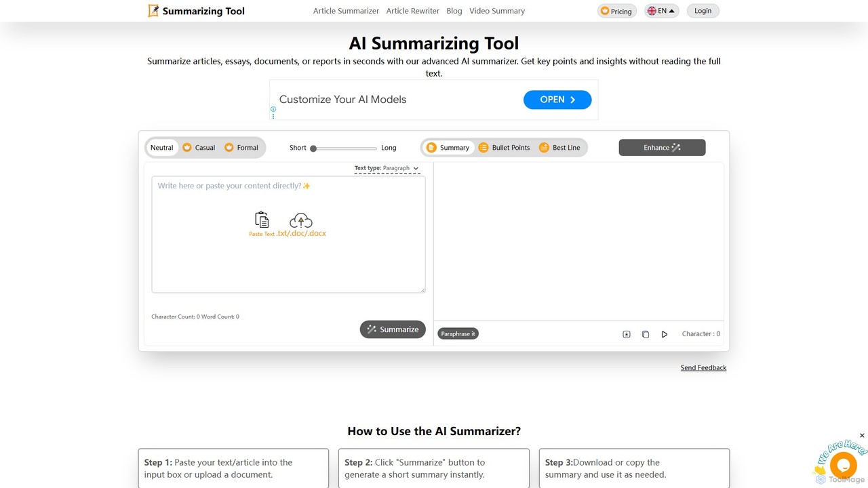This screenshot has height=488, width=868.
Task: Open Video Summary page
Action: pos(497,11)
